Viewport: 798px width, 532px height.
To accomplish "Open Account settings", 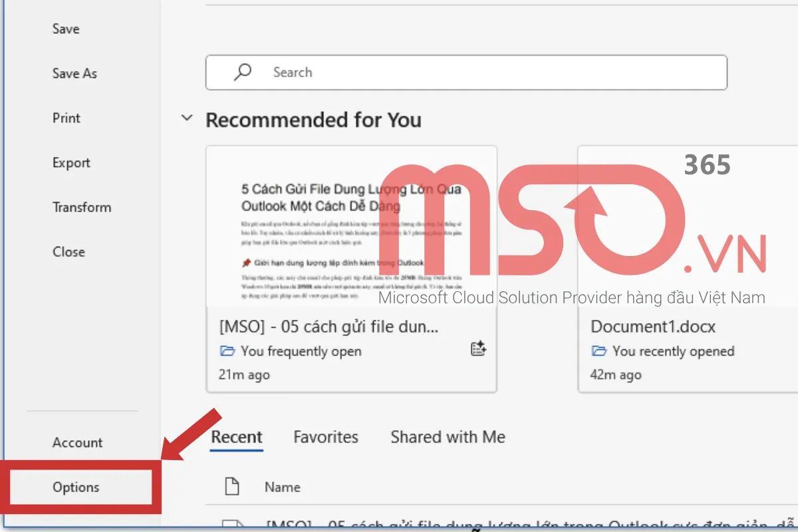I will click(x=77, y=442).
